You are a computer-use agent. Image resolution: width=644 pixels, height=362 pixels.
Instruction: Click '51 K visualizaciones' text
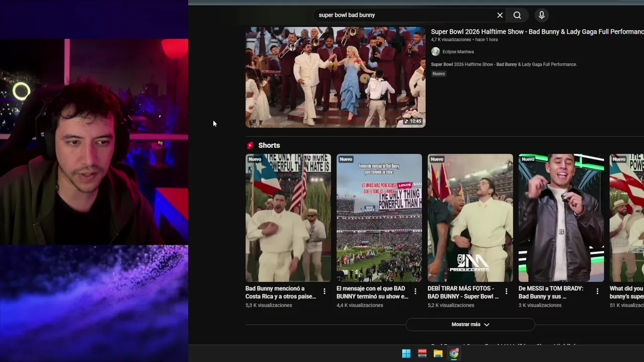pos(627,305)
